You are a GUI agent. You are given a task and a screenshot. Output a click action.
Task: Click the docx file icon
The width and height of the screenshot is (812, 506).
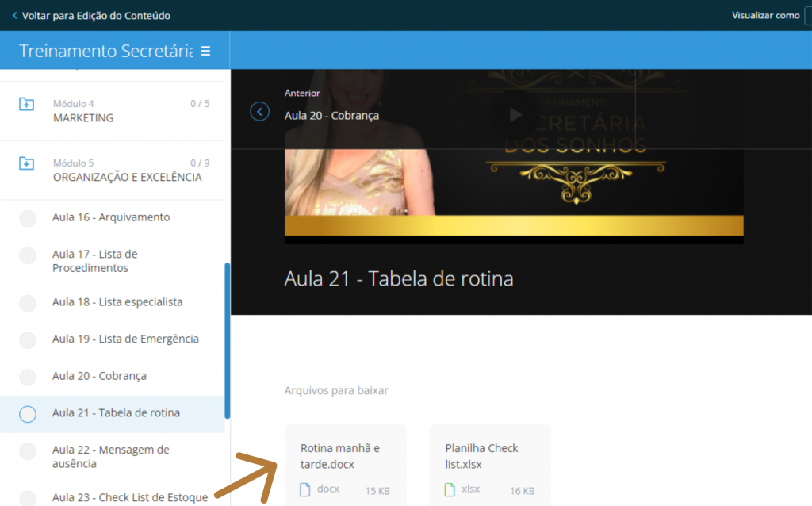[x=304, y=490]
